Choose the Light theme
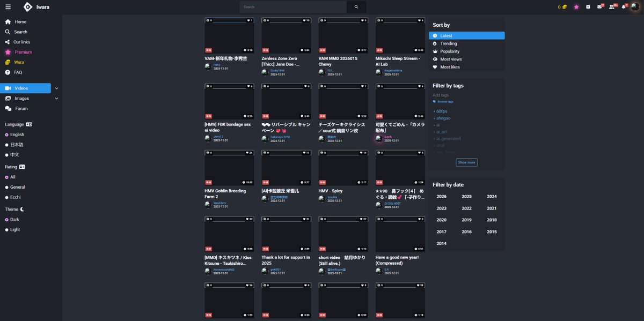This screenshot has width=644, height=321. click(12, 229)
